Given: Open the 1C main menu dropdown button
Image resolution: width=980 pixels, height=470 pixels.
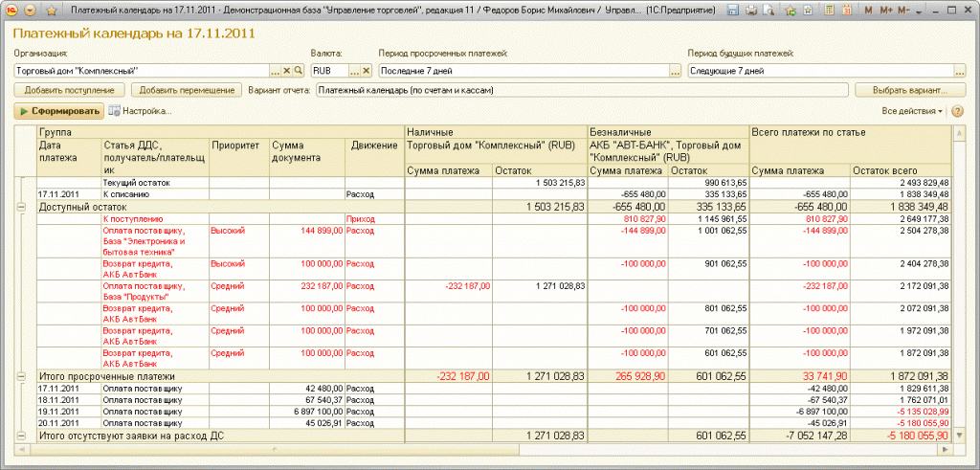Looking at the screenshot, I should tap(30, 10).
